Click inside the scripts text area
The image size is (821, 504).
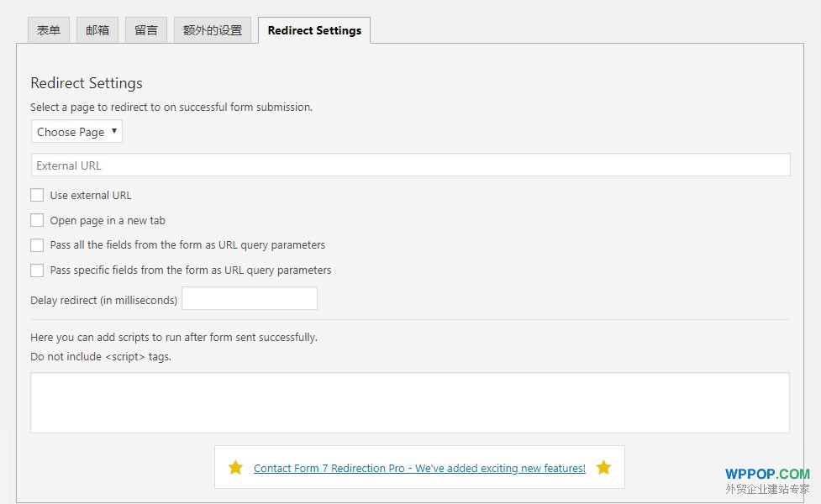tap(410, 402)
